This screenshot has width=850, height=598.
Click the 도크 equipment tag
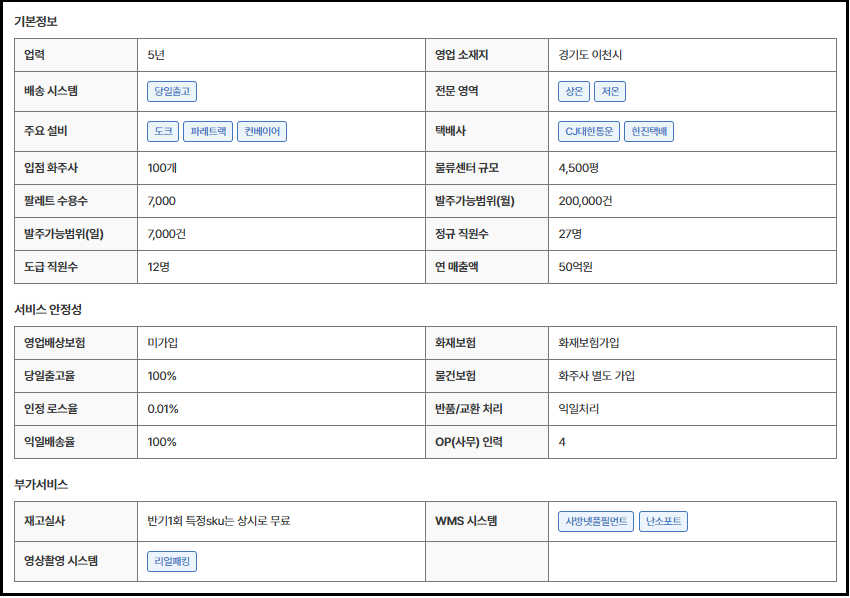click(162, 132)
